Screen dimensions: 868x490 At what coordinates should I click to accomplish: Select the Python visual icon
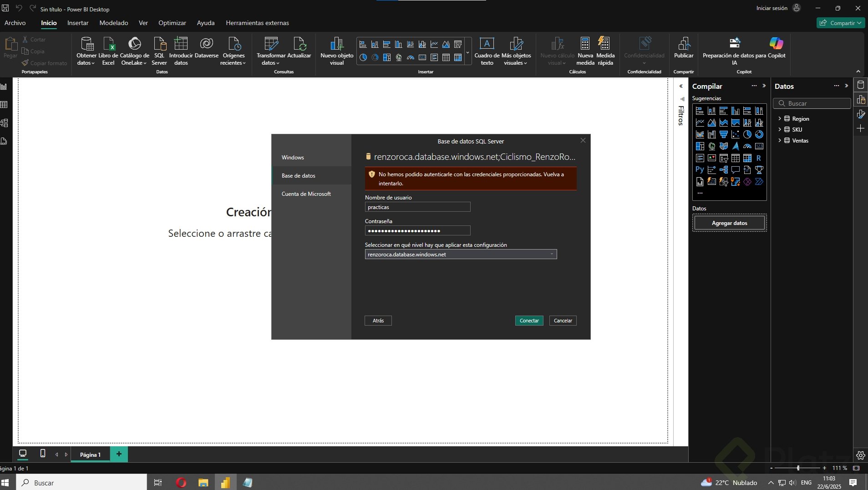coord(700,169)
